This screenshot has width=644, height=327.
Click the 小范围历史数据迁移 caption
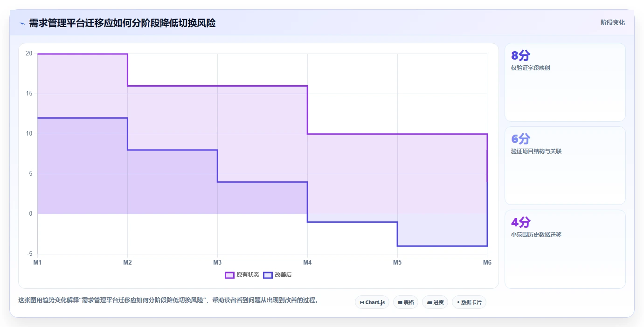click(x=536, y=235)
